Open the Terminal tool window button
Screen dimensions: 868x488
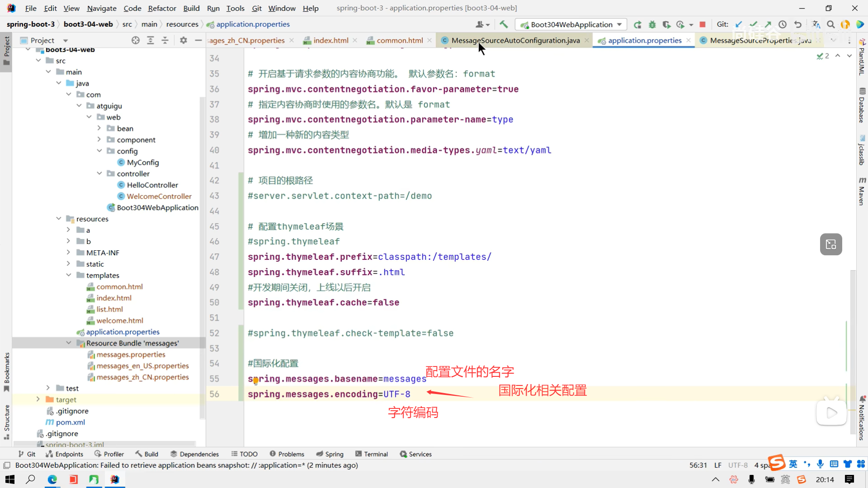(372, 454)
